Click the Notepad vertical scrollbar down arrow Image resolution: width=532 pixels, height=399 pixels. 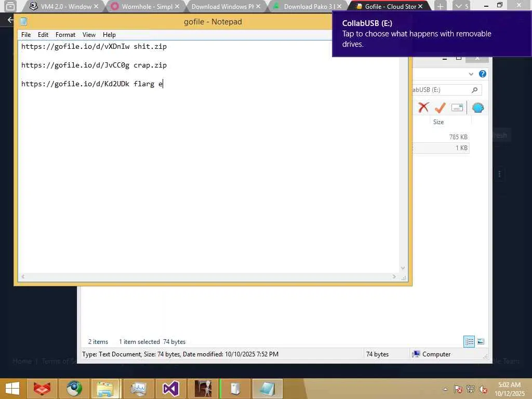[403, 268]
